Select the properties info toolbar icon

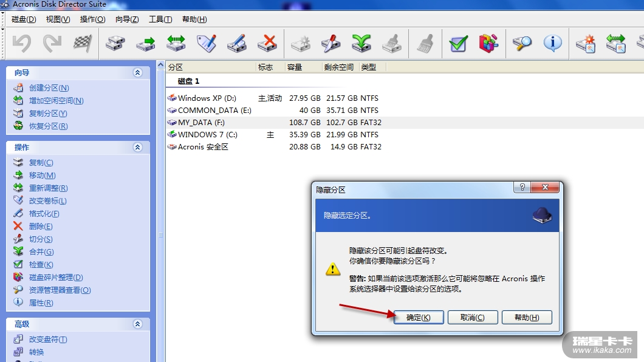pyautogui.click(x=552, y=43)
